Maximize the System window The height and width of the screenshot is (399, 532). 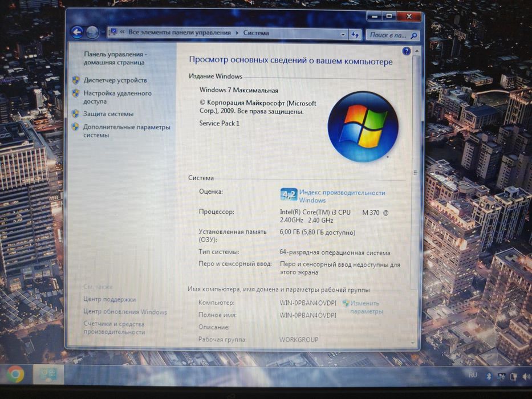point(389,17)
